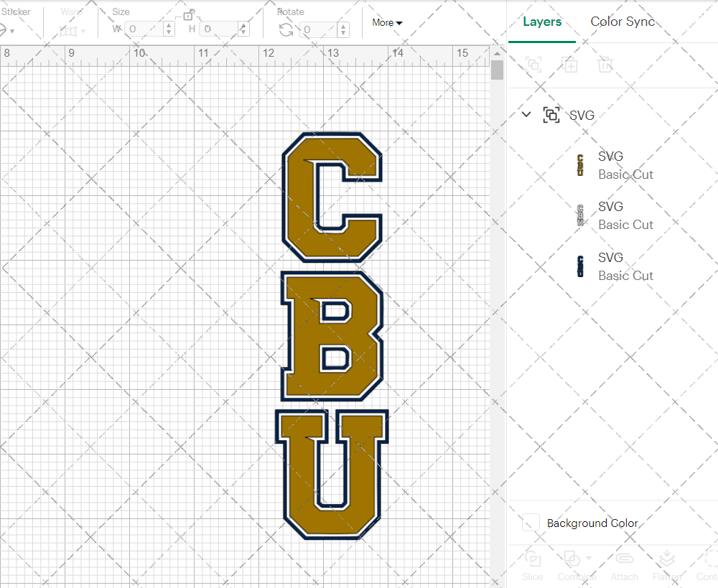
Task: Click the Rotate icon
Action: pyautogui.click(x=286, y=29)
